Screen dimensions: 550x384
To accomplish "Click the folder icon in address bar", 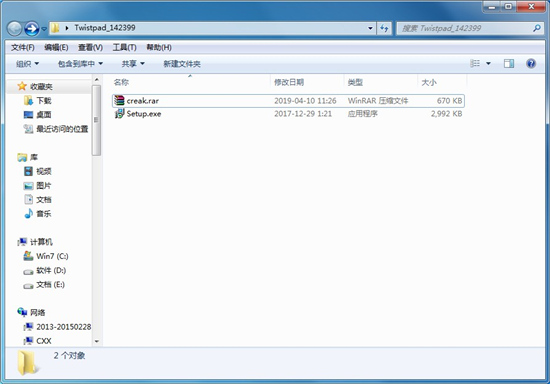I will click(55, 28).
